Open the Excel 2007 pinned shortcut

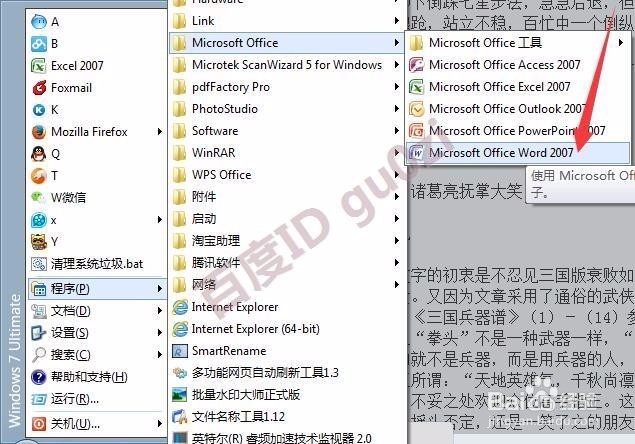click(97, 66)
